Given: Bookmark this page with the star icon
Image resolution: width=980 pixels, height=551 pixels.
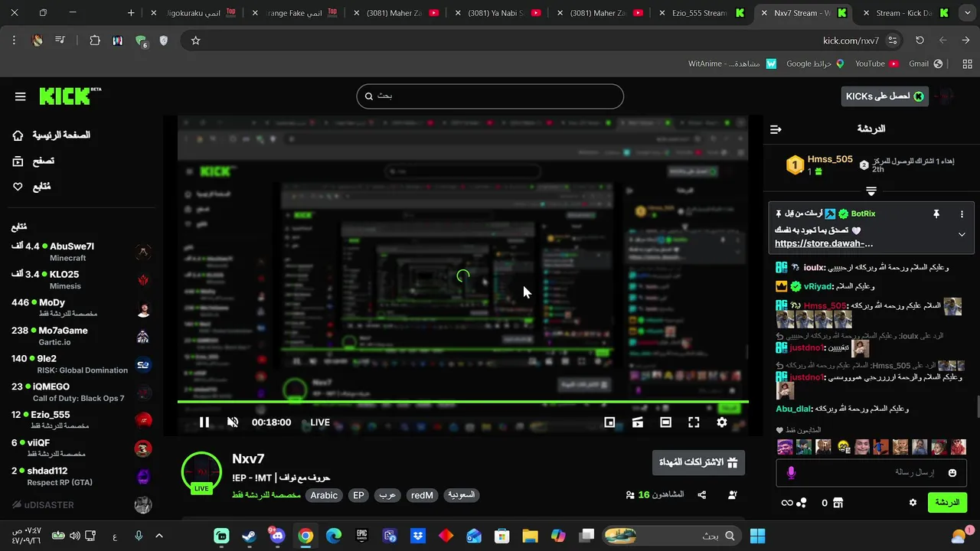Looking at the screenshot, I should point(195,41).
